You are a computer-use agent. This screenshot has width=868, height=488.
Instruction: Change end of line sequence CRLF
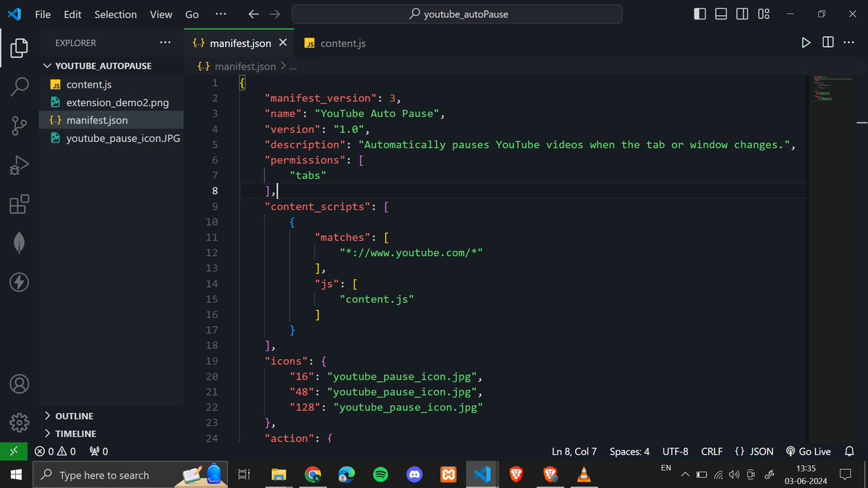[x=712, y=451]
